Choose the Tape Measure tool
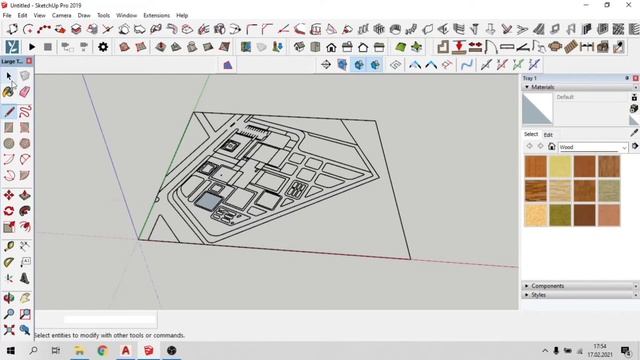The width and height of the screenshot is (640, 360). tap(9, 246)
